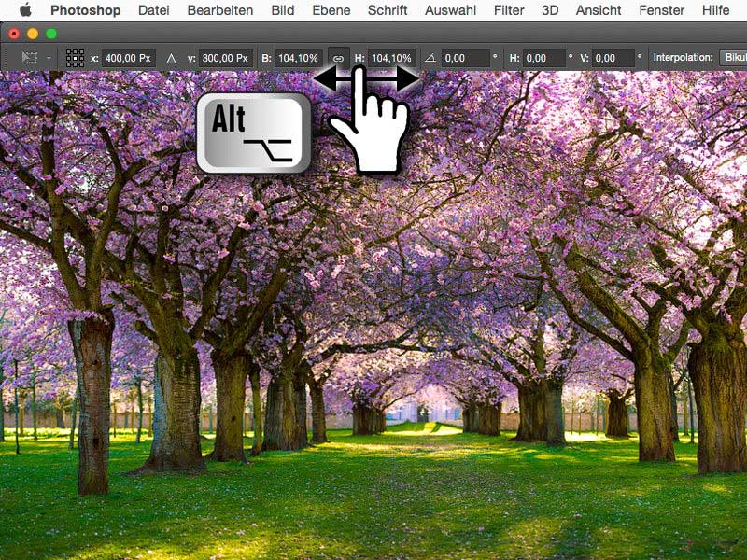This screenshot has width=747, height=560.
Task: Click the reference point locator grid
Action: tap(75, 58)
